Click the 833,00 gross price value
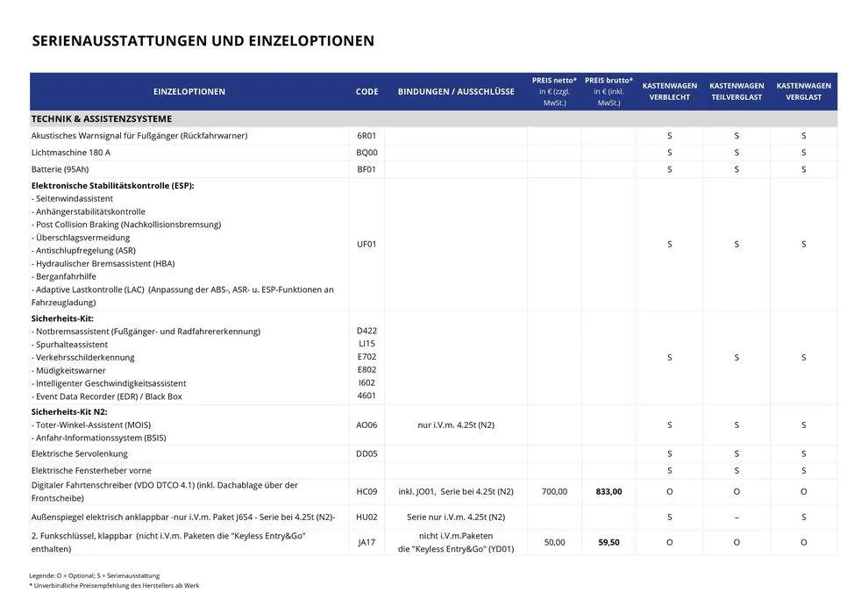 tap(608, 492)
